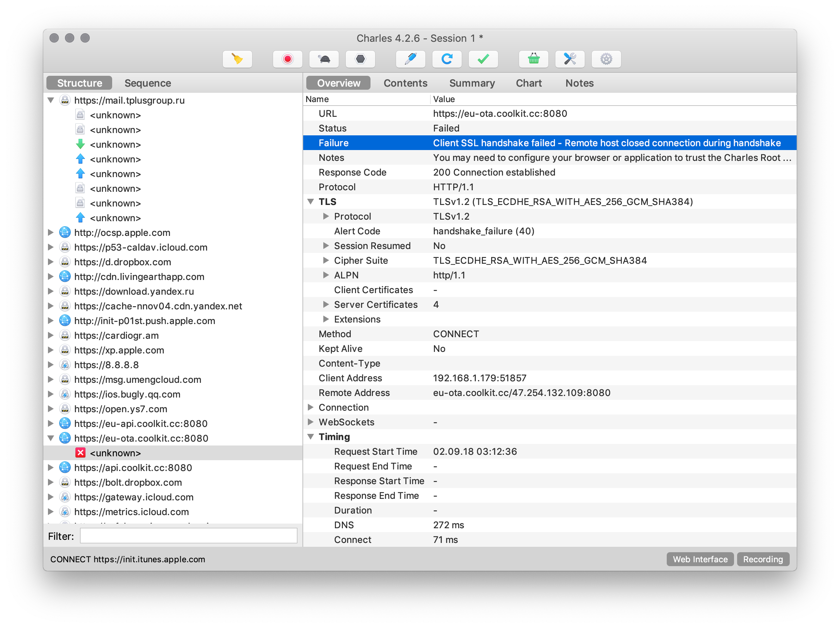840x628 pixels.
Task: Switch to the Contents tab
Action: click(405, 83)
